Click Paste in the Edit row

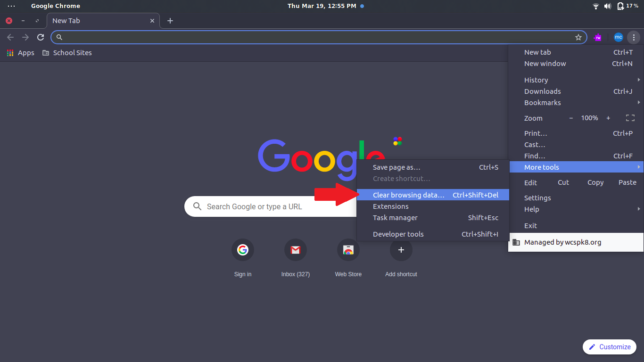tap(627, 182)
